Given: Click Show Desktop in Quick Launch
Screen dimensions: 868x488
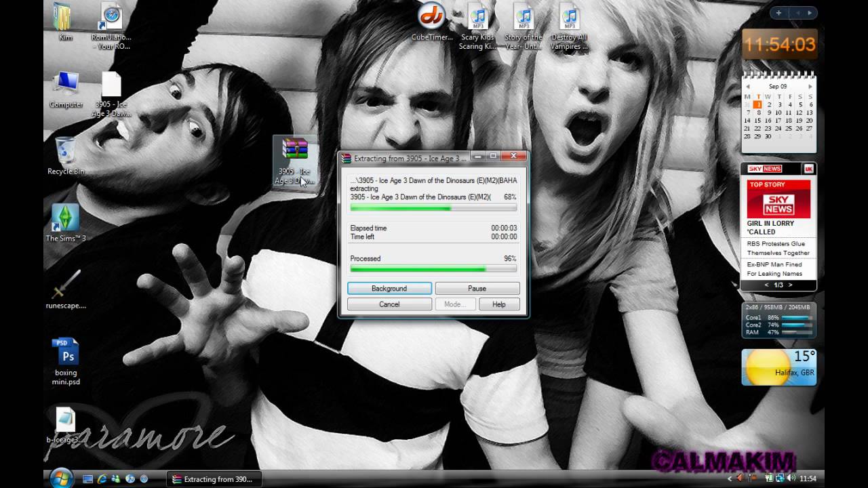Looking at the screenshot, I should tap(87, 479).
